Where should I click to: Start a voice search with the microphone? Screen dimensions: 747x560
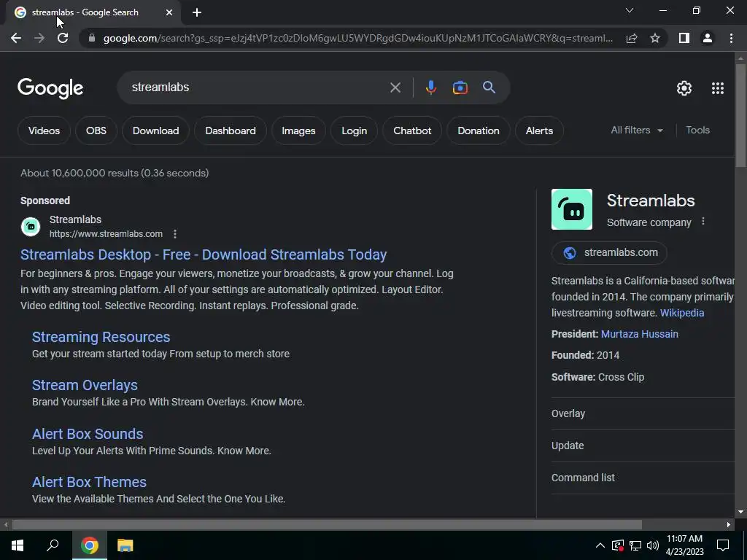tap(430, 87)
